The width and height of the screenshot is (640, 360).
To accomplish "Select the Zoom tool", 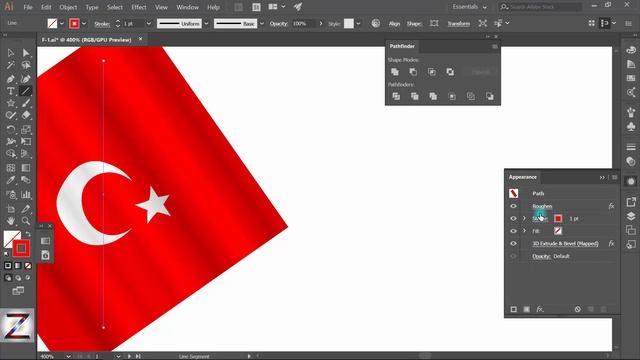I will 26,221.
